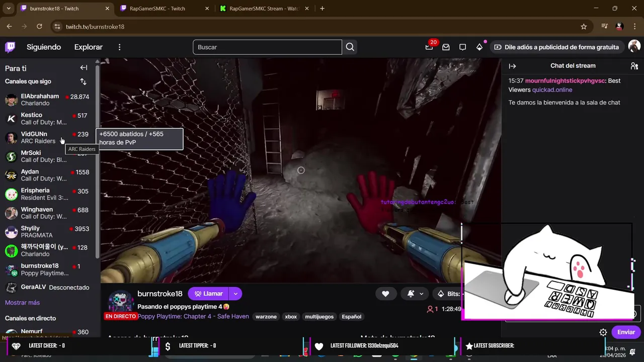The width and height of the screenshot is (644, 362).
Task: Select the multijuegos tag
Action: pos(319,317)
